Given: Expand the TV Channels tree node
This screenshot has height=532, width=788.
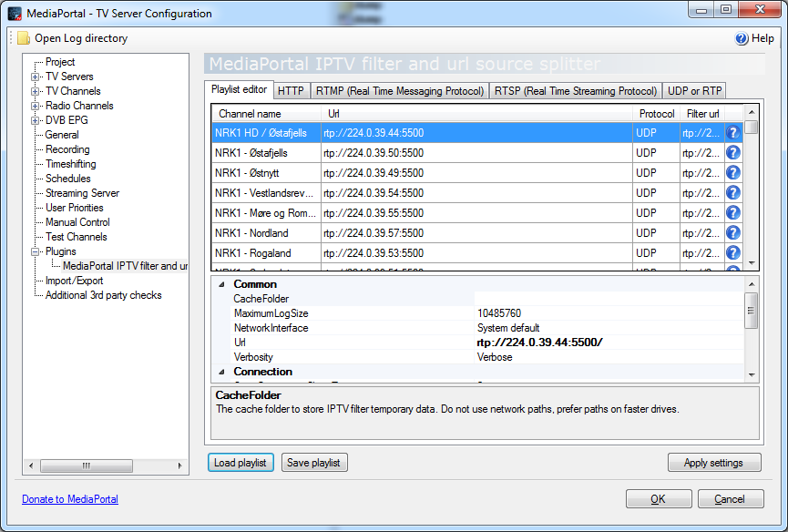Looking at the screenshot, I should coord(35,91).
